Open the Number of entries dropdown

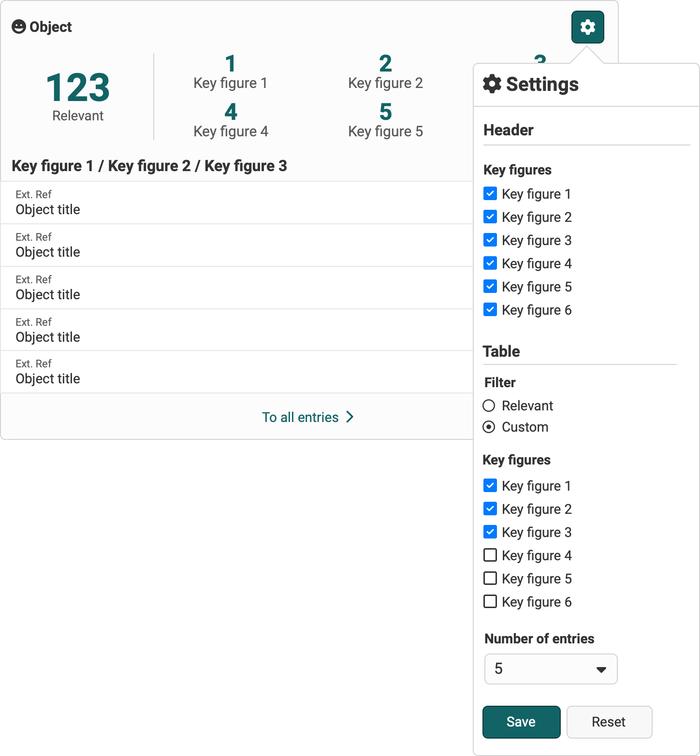[550, 669]
